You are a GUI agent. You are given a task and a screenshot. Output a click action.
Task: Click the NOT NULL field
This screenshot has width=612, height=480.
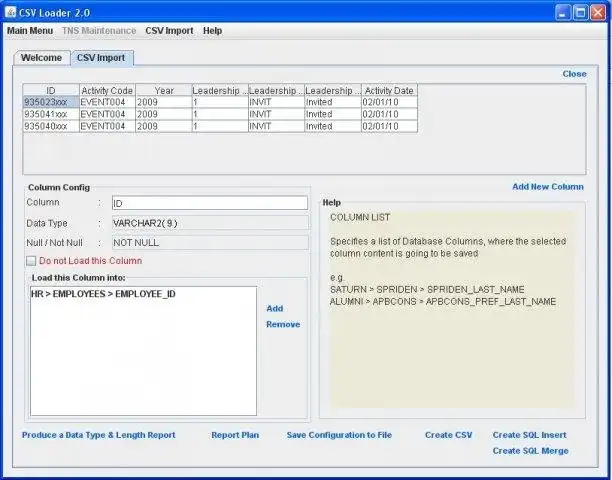210,242
